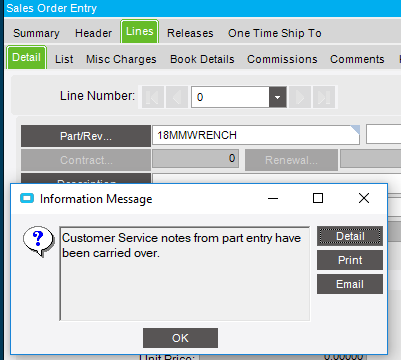The image size is (401, 360).
Task: Switch to the List sub-tab
Action: click(64, 59)
